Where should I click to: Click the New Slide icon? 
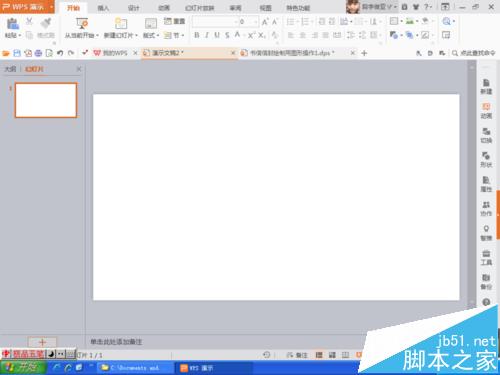click(x=121, y=24)
